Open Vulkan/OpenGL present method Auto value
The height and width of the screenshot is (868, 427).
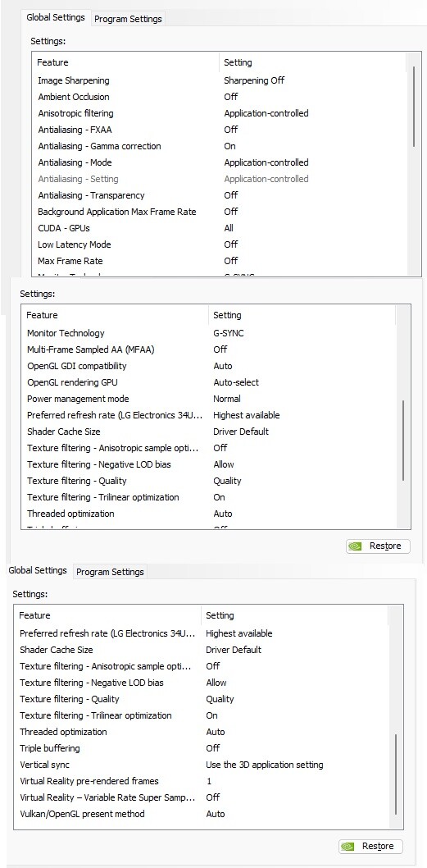click(x=216, y=814)
